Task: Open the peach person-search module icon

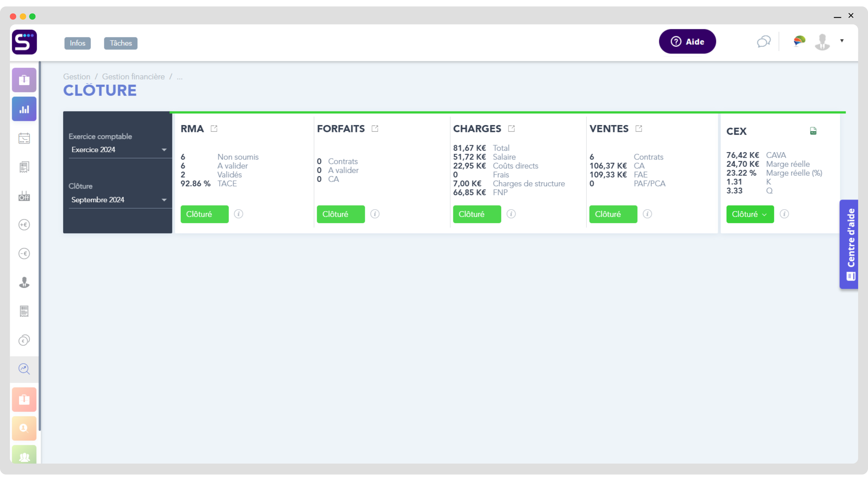Action: (x=24, y=428)
